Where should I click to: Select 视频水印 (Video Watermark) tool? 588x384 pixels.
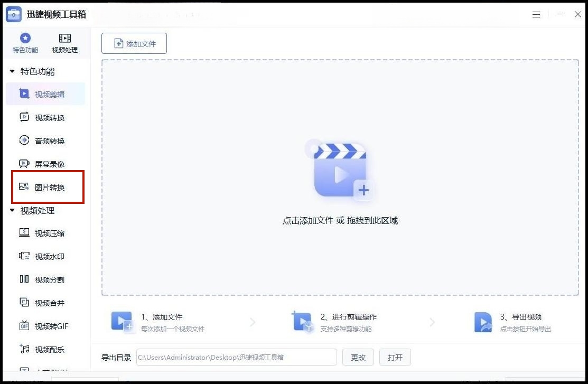46,256
